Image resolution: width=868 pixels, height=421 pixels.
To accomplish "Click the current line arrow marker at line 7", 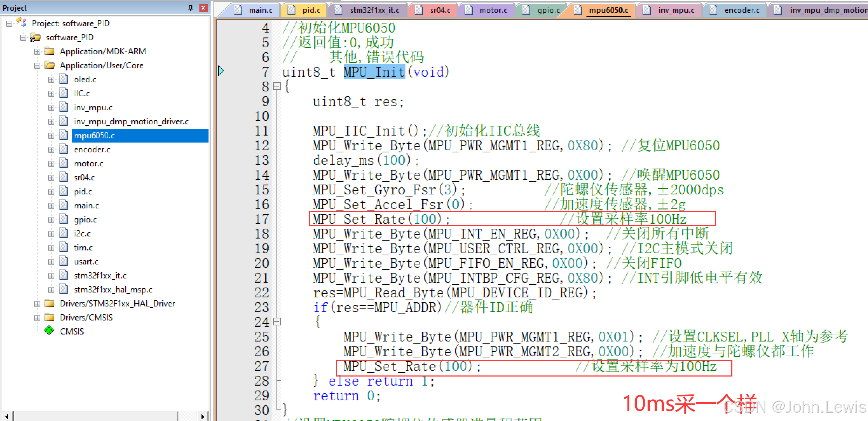I will click(221, 71).
